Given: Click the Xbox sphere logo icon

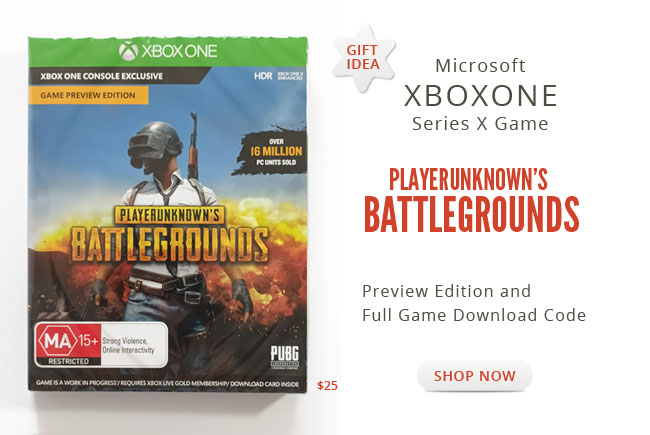Looking at the screenshot, I should [128, 51].
